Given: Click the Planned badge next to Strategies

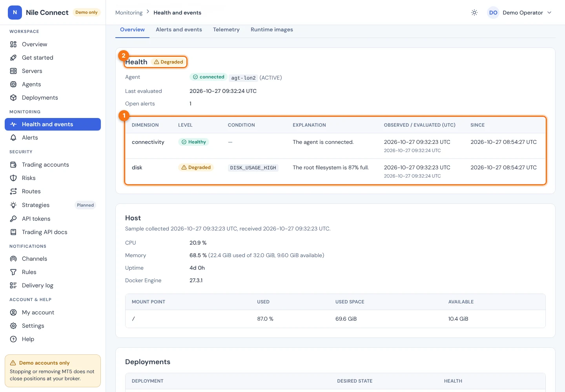Looking at the screenshot, I should click(x=85, y=205).
